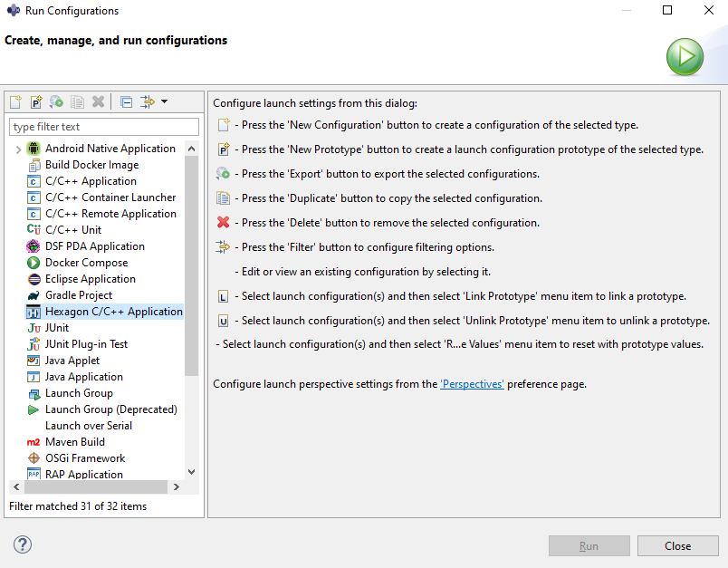Click the Duplicate configuration toolbar icon
The height and width of the screenshot is (568, 728).
pyautogui.click(x=77, y=101)
